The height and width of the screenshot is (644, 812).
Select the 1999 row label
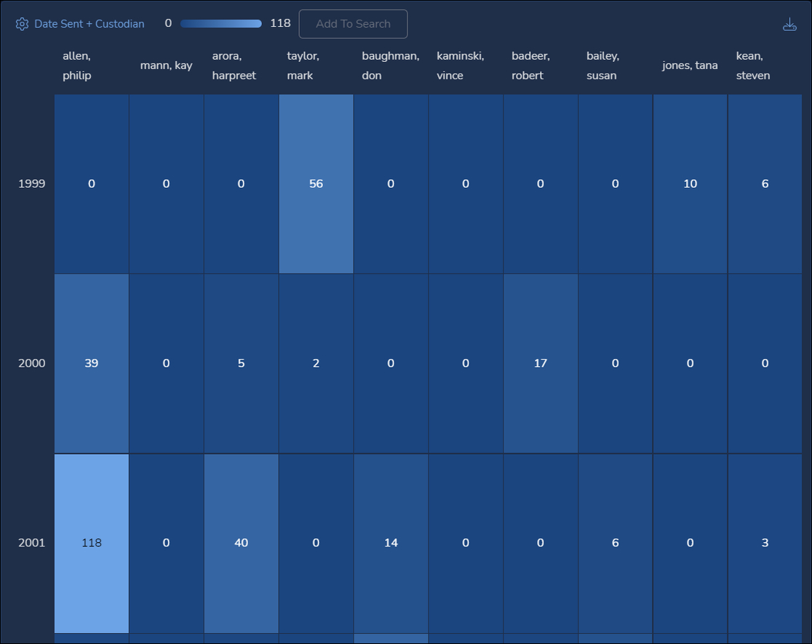click(x=31, y=183)
